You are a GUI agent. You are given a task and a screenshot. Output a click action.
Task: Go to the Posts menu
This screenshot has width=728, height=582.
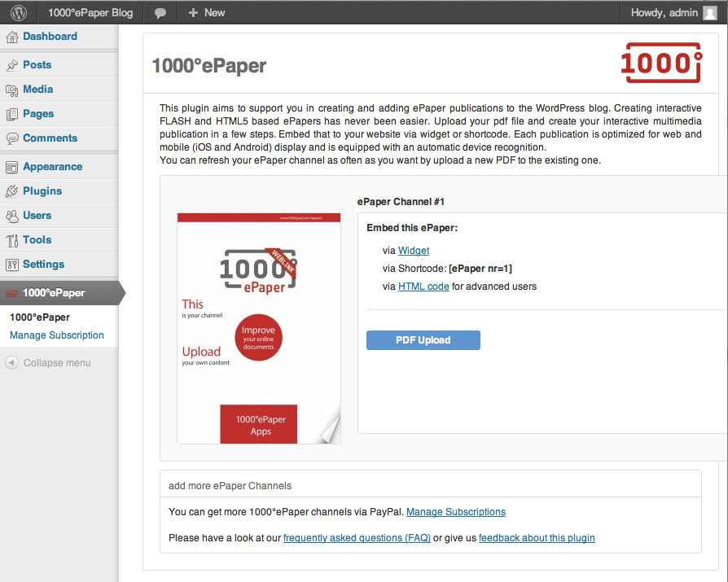coord(37,65)
